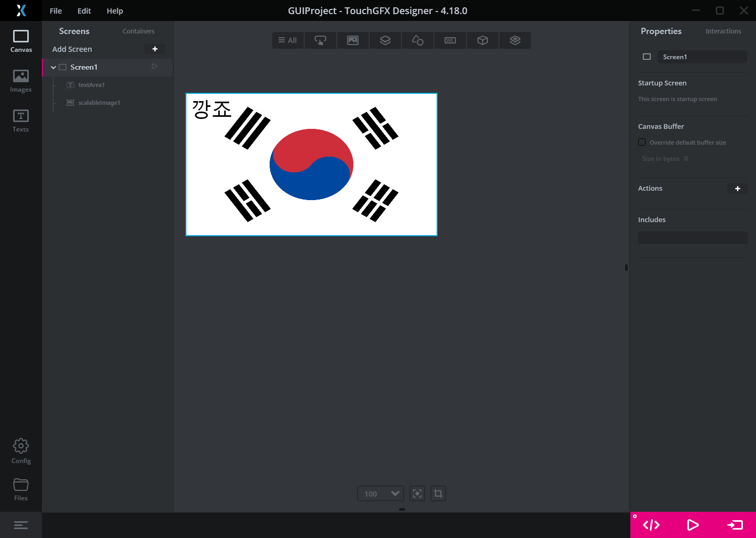This screenshot has height=538, width=756.
Task: Switch to the Screens tab
Action: tap(74, 31)
